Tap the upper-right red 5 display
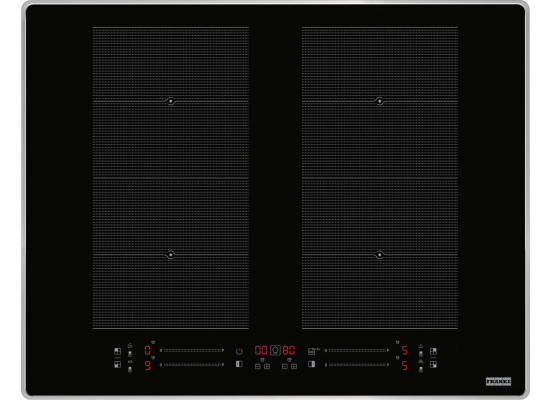550x400 pixels. click(405, 350)
